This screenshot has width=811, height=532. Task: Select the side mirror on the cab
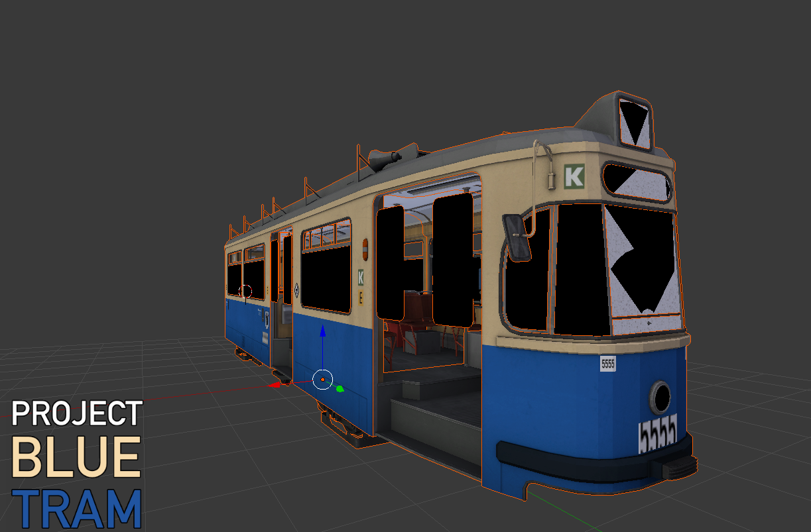517,237
